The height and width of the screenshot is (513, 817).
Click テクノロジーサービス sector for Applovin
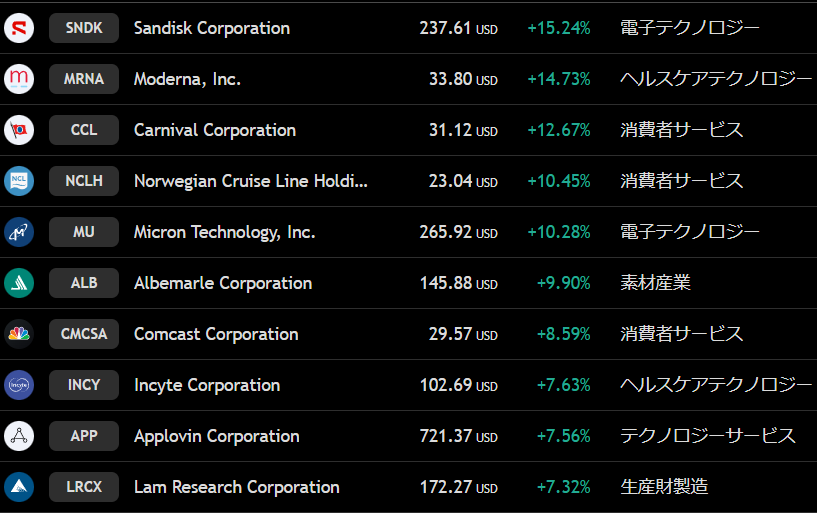pyautogui.click(x=708, y=436)
